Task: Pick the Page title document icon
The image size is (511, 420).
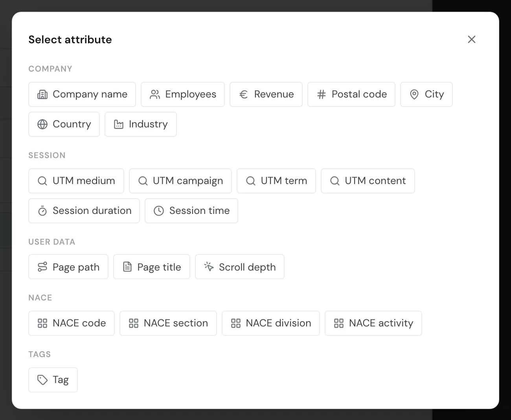Action: point(127,267)
